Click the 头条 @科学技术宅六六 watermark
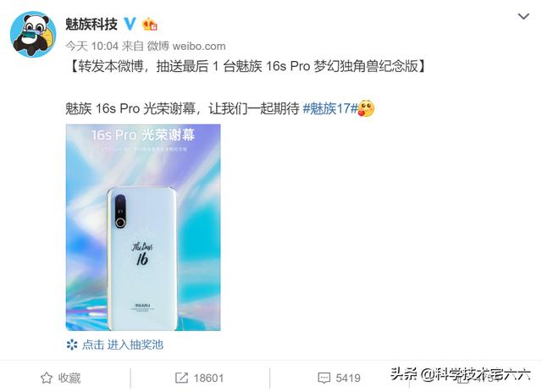Viewport: 542px width, 392px height. (461, 374)
